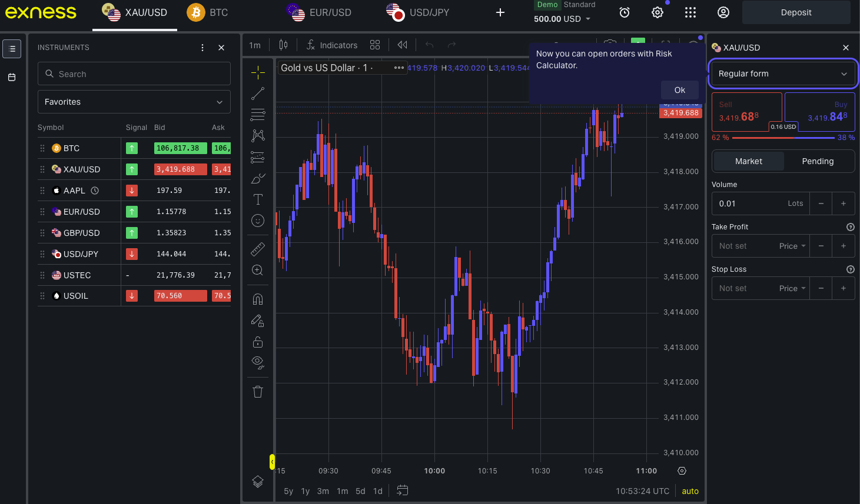The width and height of the screenshot is (860, 504).
Task: Toggle the auto price scale
Action: coord(690,491)
